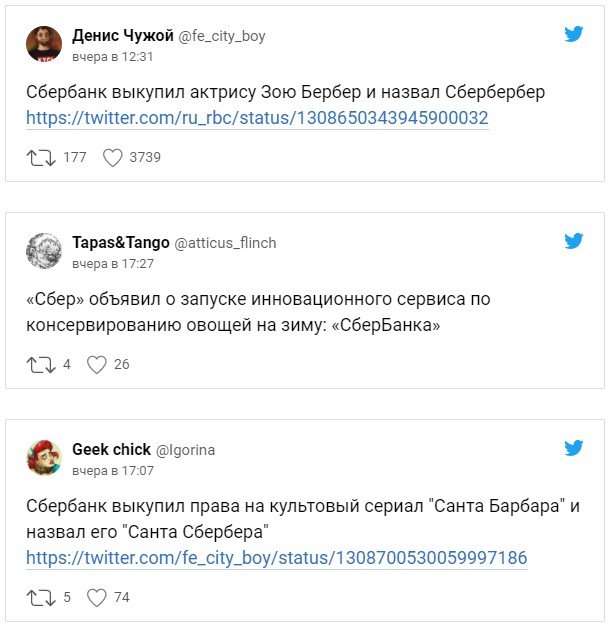The height and width of the screenshot is (626, 608).
Task: Click the @lgorina handle
Action: [185, 450]
